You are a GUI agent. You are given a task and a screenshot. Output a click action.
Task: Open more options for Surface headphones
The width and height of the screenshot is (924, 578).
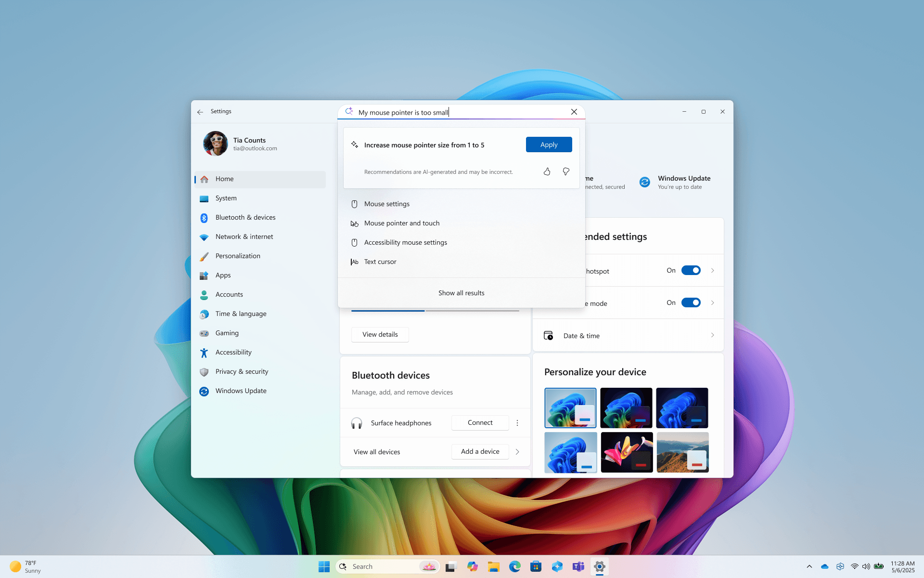coord(517,422)
